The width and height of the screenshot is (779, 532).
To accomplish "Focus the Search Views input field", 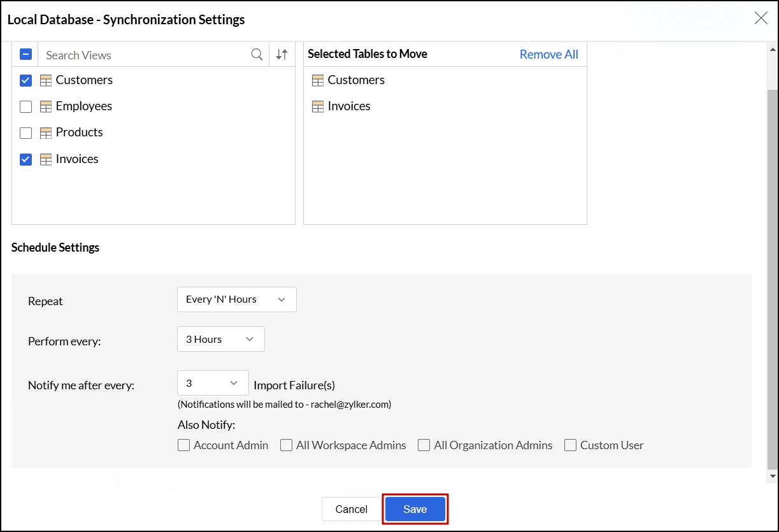I will [x=143, y=55].
